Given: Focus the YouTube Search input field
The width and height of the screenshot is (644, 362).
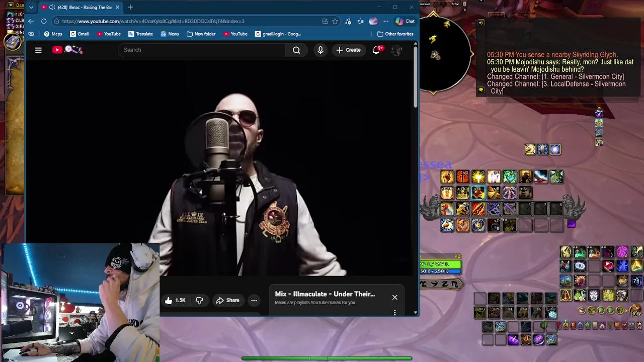Looking at the screenshot, I should coord(201,50).
